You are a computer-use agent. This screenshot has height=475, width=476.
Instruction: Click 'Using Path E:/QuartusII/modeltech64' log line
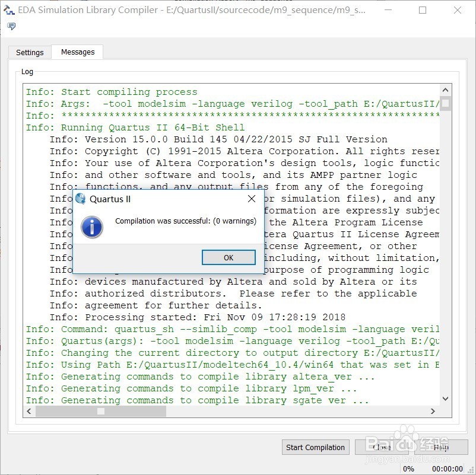pos(233,365)
